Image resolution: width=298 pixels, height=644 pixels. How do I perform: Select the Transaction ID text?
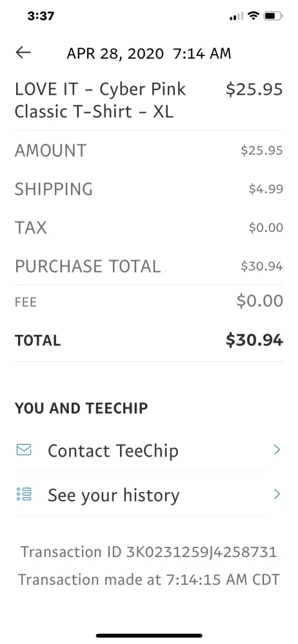pyautogui.click(x=149, y=552)
